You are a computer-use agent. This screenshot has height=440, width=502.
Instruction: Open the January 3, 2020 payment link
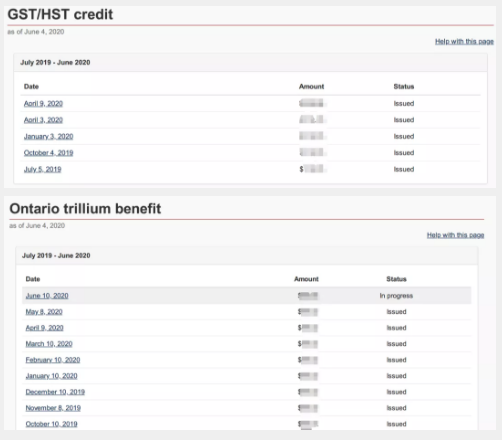[48, 136]
